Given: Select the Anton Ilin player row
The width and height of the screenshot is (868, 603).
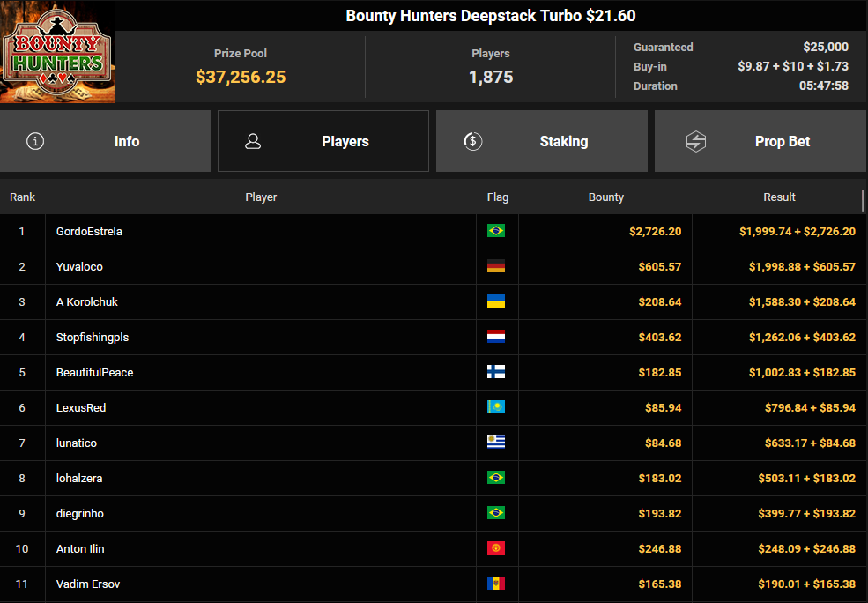Looking at the screenshot, I should coord(80,548).
